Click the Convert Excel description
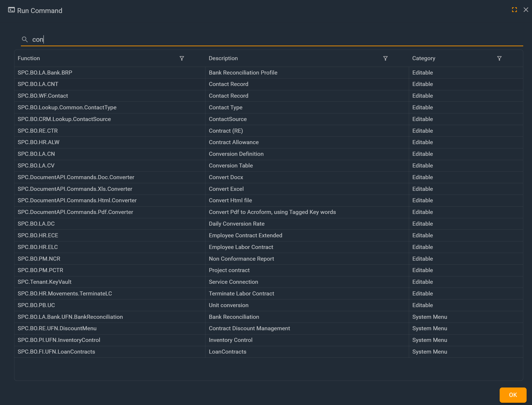 pos(226,189)
